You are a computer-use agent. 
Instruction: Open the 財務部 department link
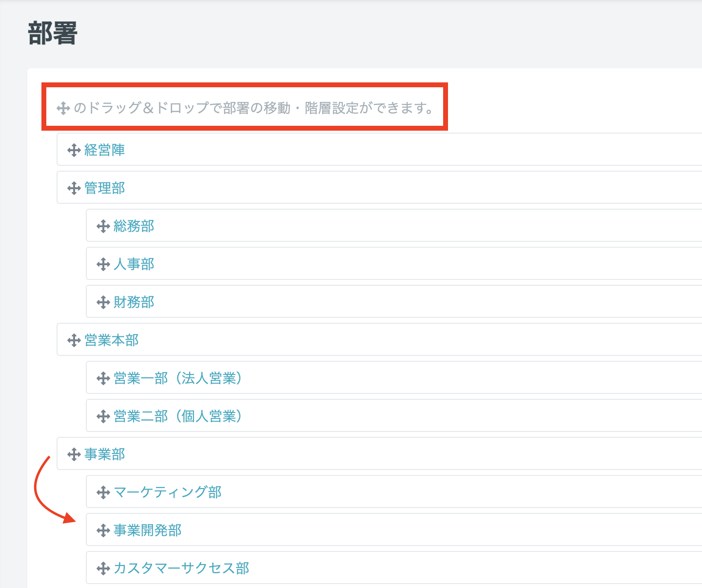coord(134,302)
